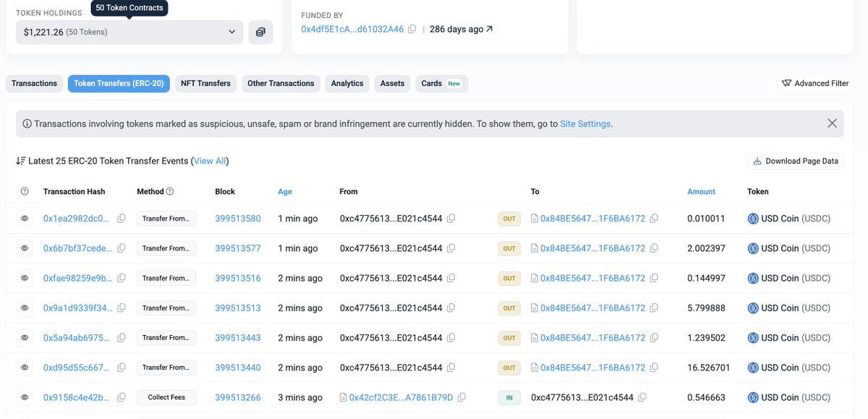868x419 pixels.
Task: Click the Age column header to toggle format
Action: click(285, 192)
